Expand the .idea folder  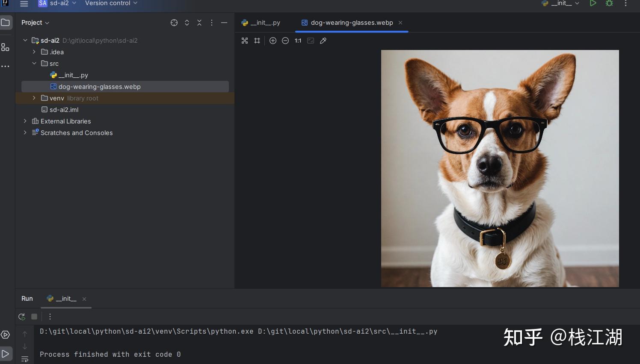tap(34, 52)
